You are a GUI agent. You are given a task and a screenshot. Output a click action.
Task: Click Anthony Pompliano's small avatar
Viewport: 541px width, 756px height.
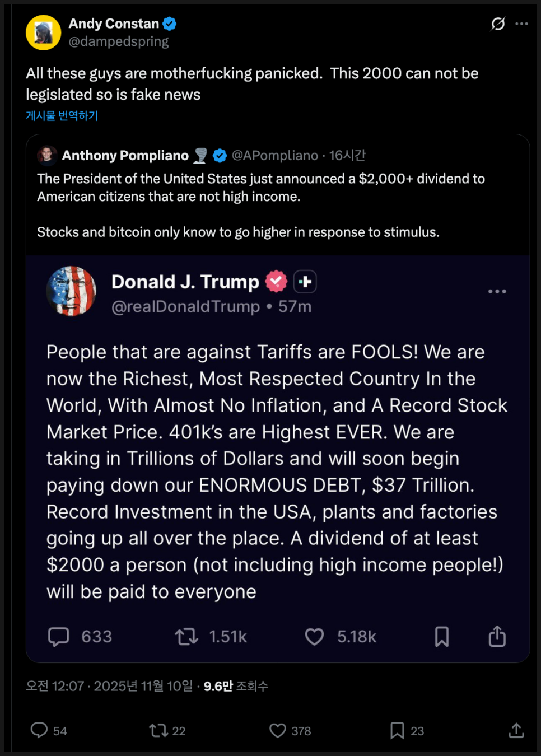[x=47, y=155]
